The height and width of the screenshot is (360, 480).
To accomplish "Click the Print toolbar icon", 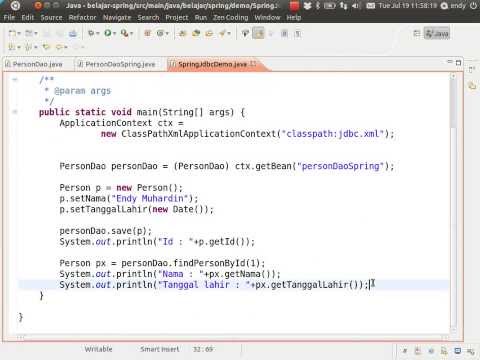I will coord(73,33).
